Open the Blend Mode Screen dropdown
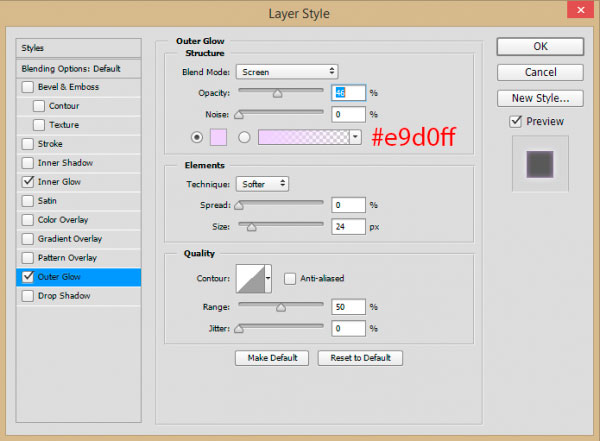 287,72
